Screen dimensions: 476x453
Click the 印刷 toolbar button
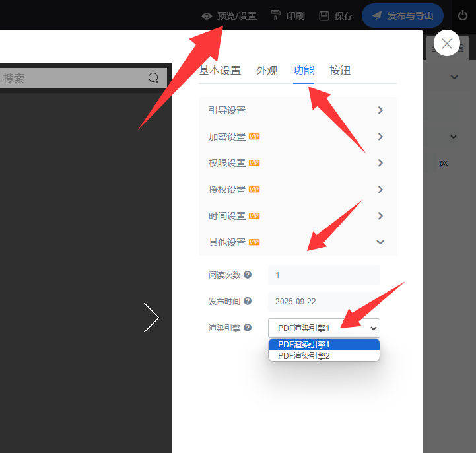tap(288, 16)
